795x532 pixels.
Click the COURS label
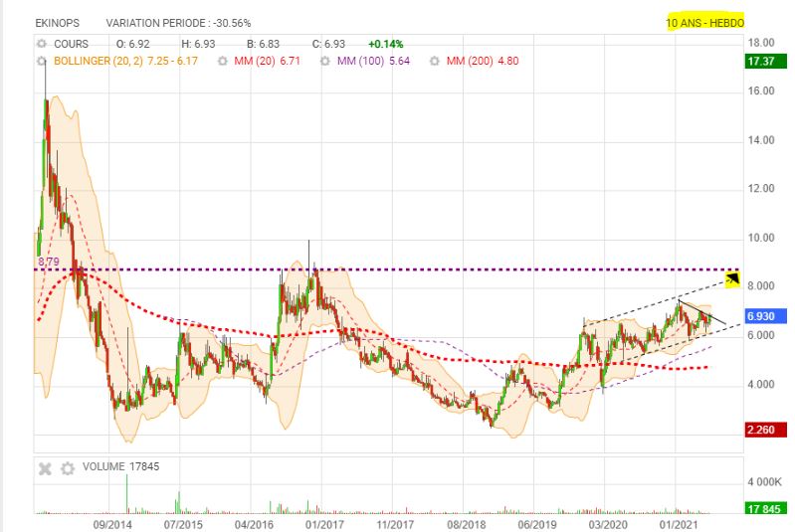point(71,44)
